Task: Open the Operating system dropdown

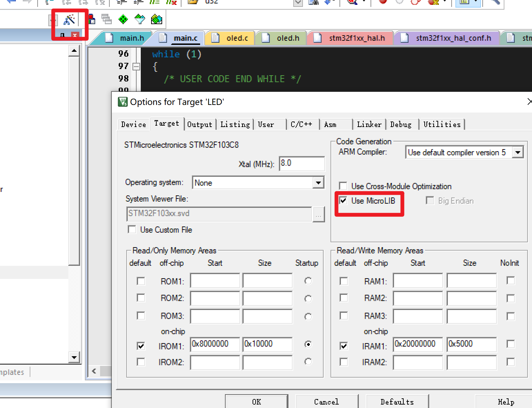Action: (x=318, y=182)
